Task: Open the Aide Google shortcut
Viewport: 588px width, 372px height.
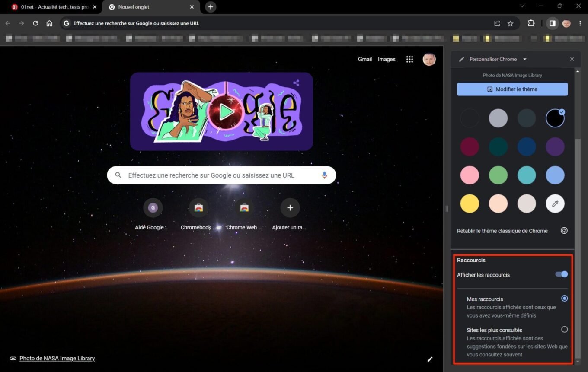Action: click(153, 214)
